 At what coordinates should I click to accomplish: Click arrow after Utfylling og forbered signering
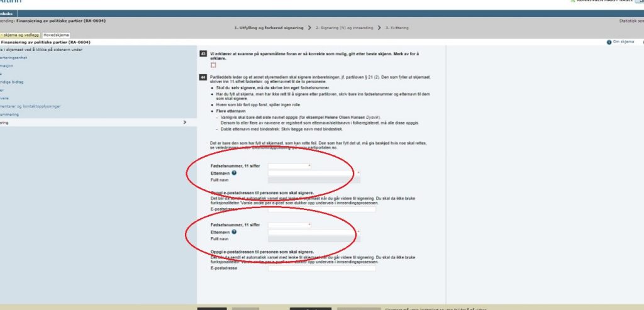click(310, 28)
